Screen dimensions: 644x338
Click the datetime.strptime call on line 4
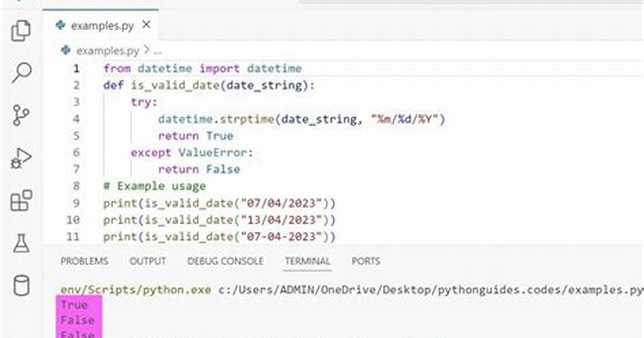pos(302,119)
